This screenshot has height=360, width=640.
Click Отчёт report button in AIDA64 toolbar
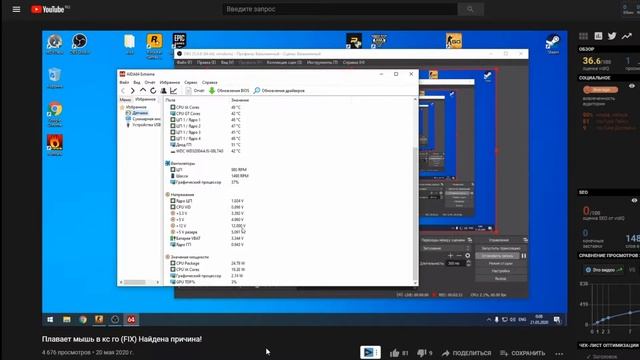(195, 91)
